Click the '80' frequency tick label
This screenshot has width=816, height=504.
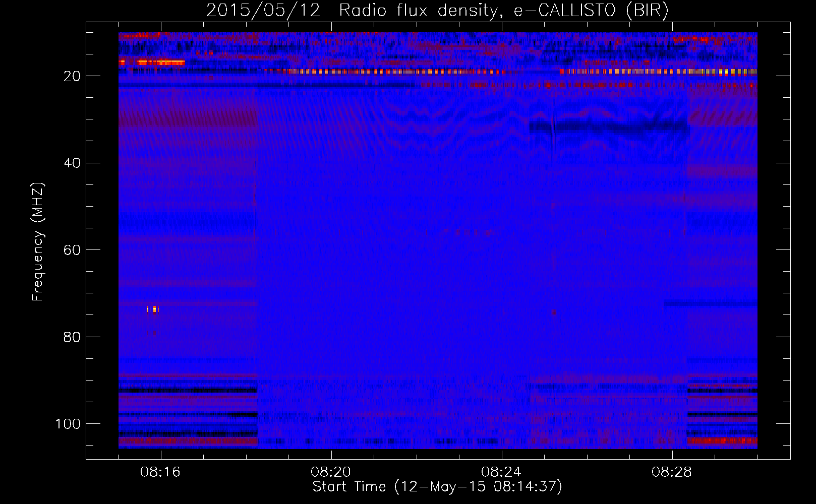click(x=73, y=337)
